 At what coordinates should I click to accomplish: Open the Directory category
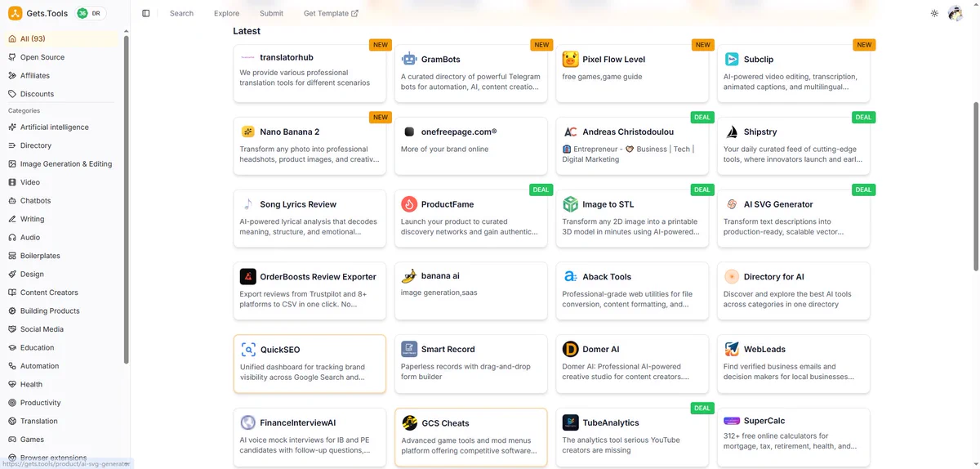coord(61,145)
